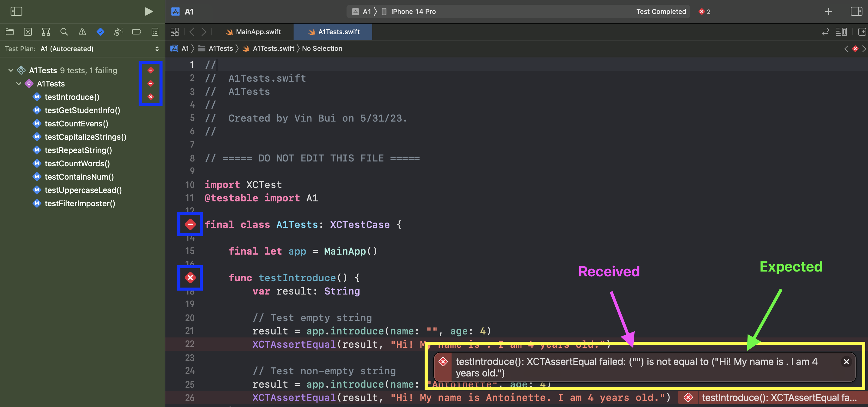
Task: Open the Report navigator icon
Action: click(x=155, y=32)
